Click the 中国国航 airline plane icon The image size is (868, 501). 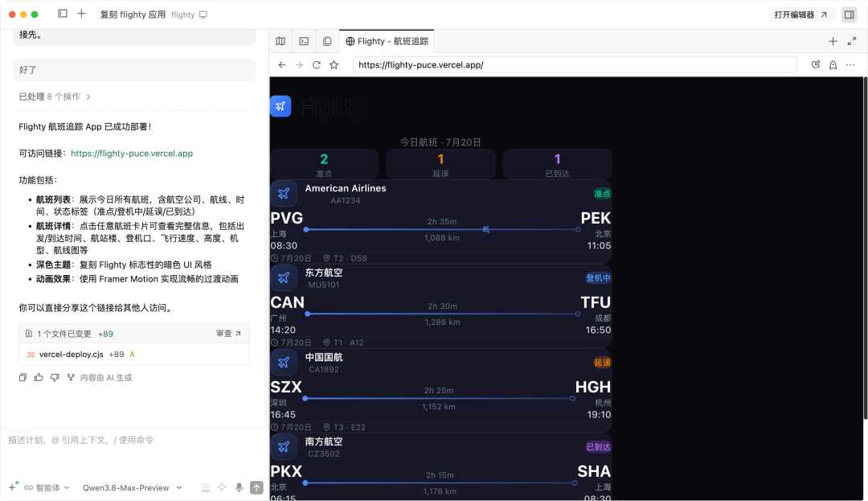(x=284, y=363)
